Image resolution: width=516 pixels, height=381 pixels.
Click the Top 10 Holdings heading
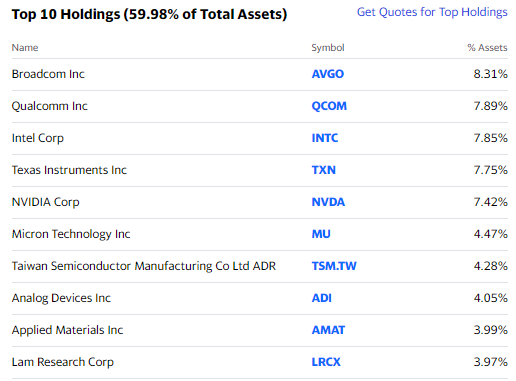[149, 14]
